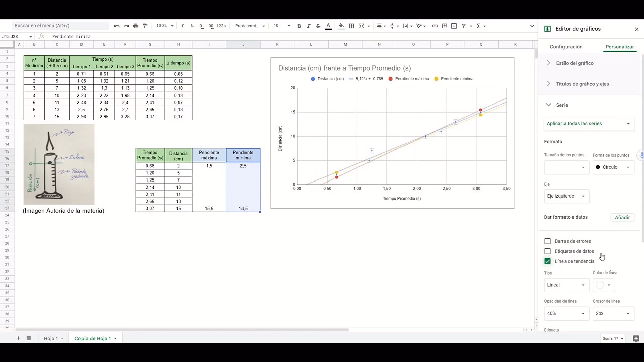The height and width of the screenshot is (362, 644).
Task: Click the borders icon
Action: click(351, 26)
